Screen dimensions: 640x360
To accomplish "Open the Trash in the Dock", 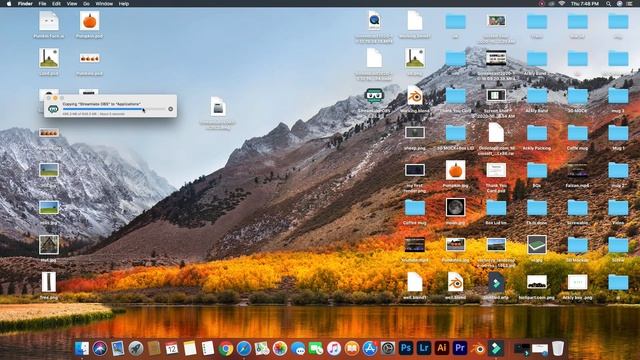I will click(x=558, y=349).
